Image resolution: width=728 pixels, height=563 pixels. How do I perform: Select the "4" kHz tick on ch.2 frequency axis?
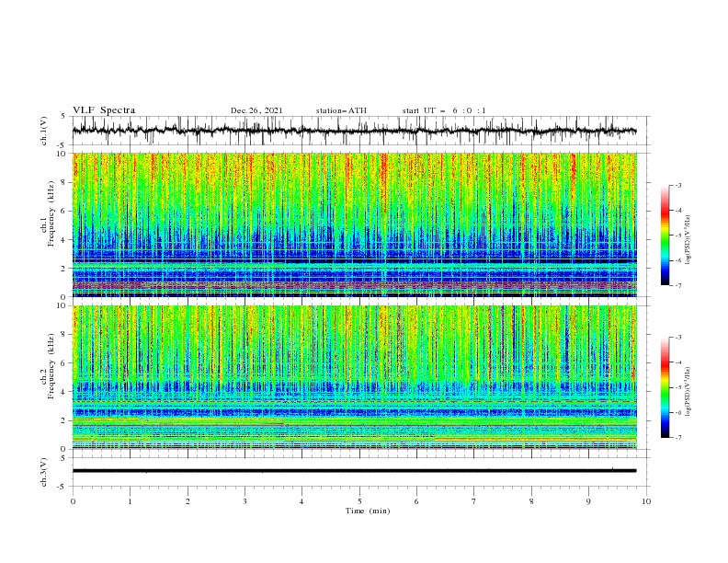tap(64, 392)
